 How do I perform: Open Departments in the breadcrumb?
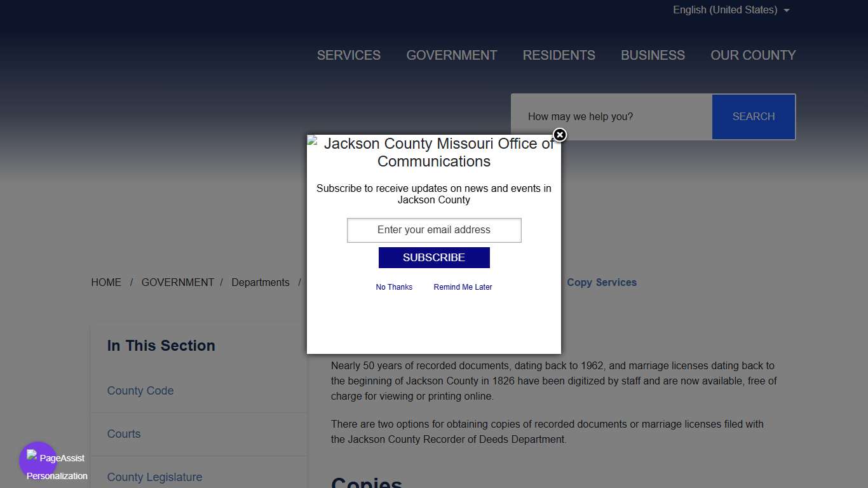[260, 283]
